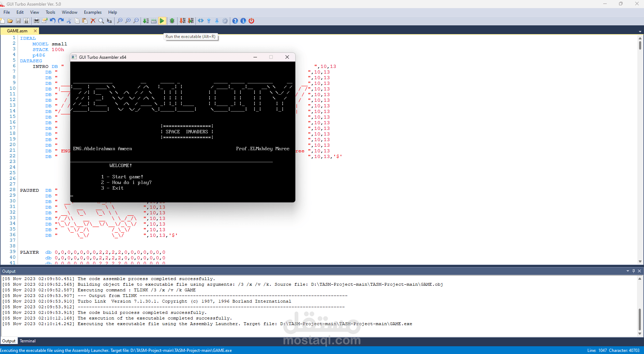The height and width of the screenshot is (354, 644).
Task: Click the PAUSED label on line 28
Action: [x=30, y=190]
